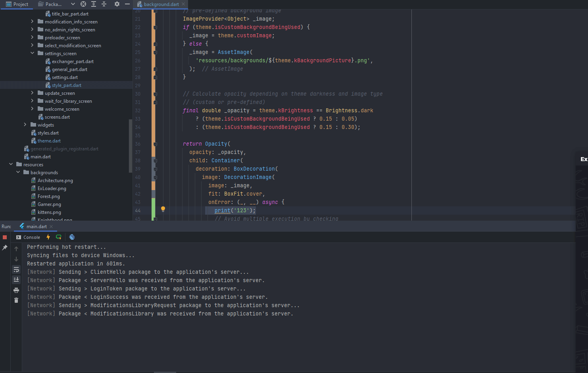
Task: Expand all in Project tree
Action: (94, 4)
